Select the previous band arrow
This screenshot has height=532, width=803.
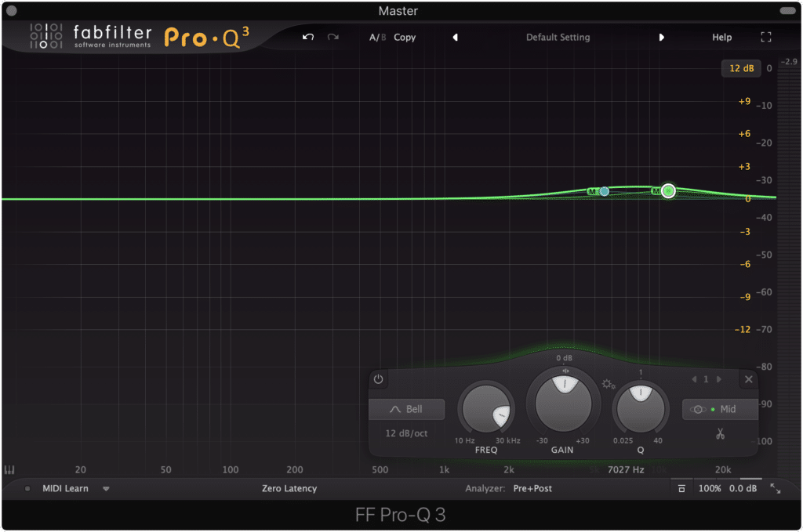click(x=694, y=379)
